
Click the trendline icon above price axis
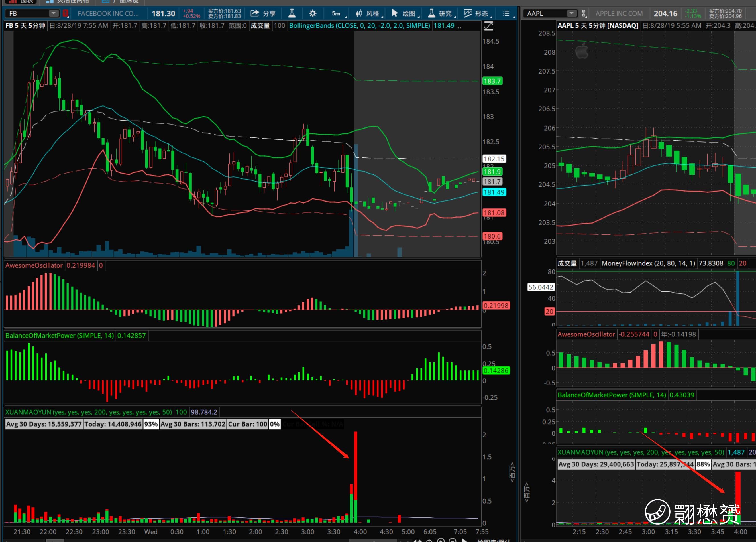tap(488, 26)
